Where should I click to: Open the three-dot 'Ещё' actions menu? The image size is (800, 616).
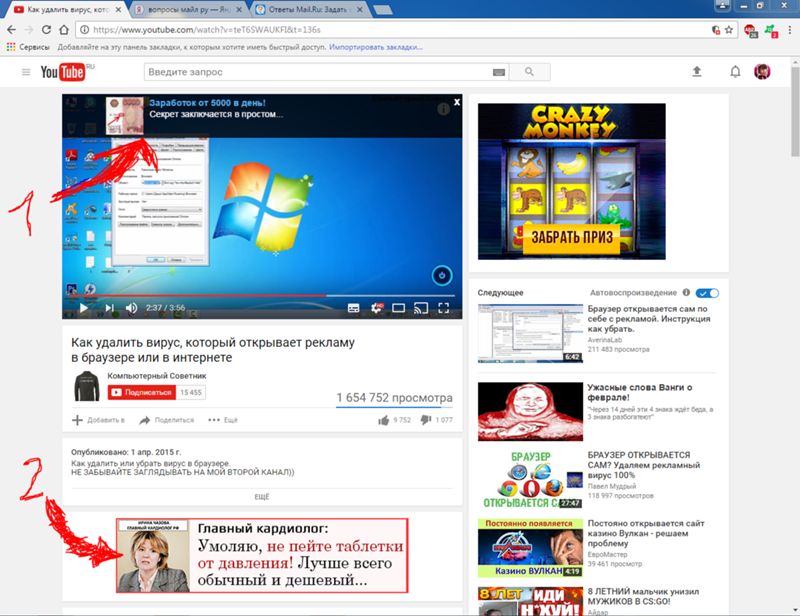[223, 420]
